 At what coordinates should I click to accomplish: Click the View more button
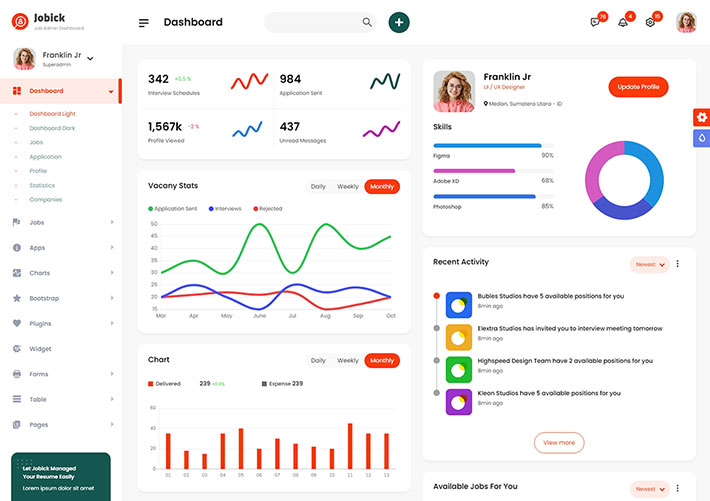[x=559, y=442]
